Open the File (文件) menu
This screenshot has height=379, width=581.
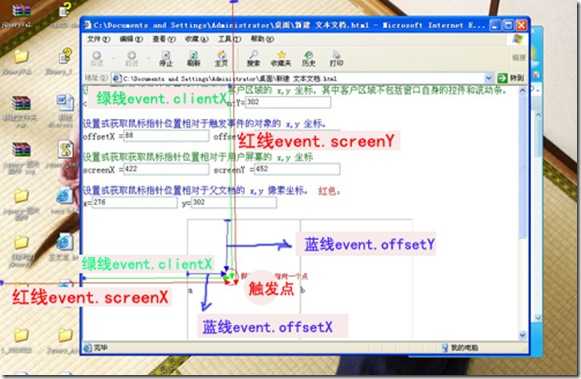[x=99, y=39]
